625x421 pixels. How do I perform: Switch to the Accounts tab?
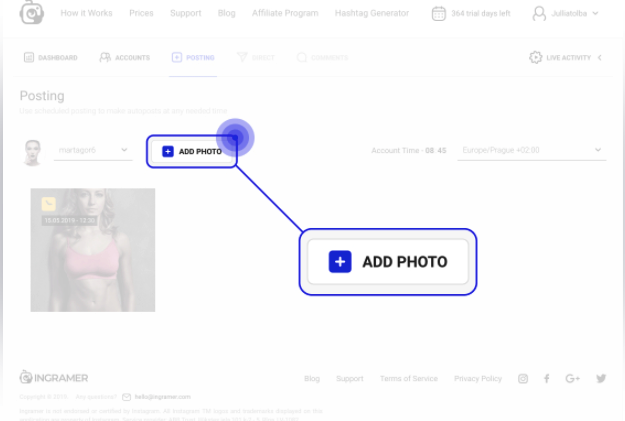point(125,58)
